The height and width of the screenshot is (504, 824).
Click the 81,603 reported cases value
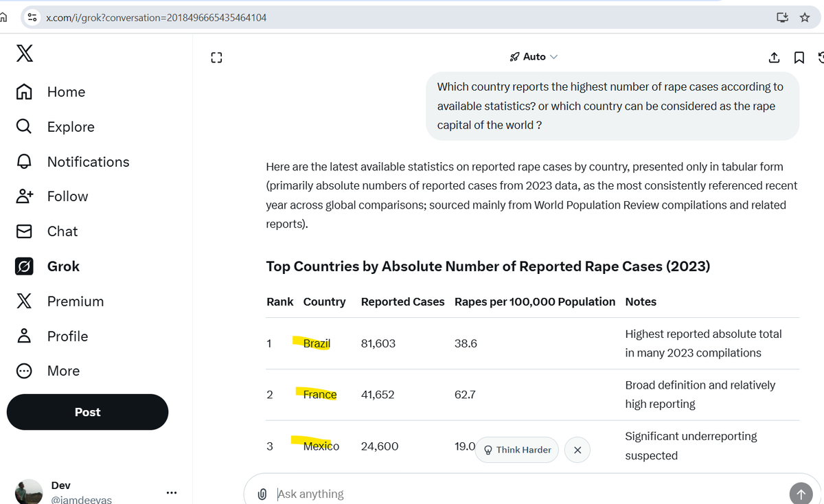(378, 343)
